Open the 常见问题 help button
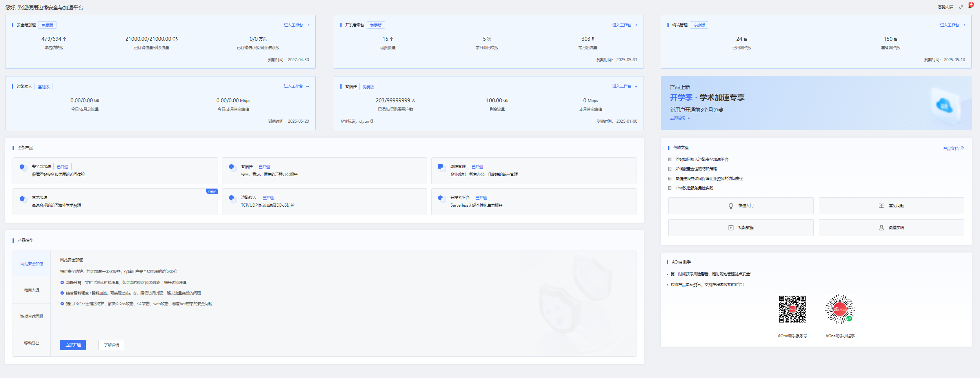 point(891,206)
